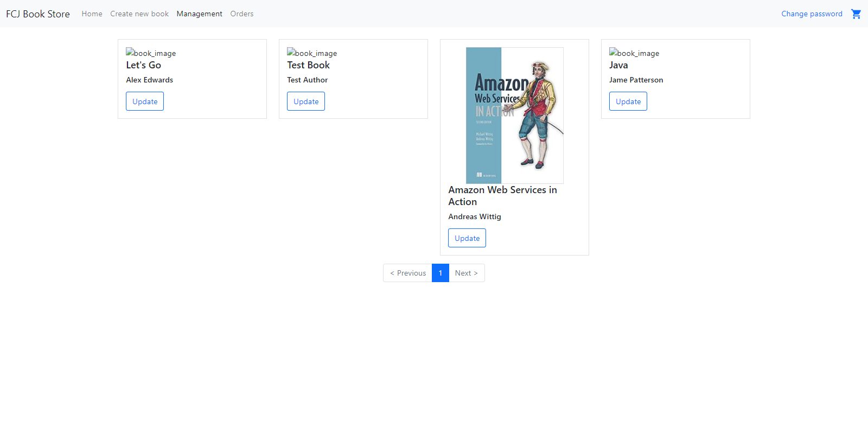The image size is (868, 440).
Task: Update Amazon Web Services in Action
Action: pyautogui.click(x=467, y=238)
